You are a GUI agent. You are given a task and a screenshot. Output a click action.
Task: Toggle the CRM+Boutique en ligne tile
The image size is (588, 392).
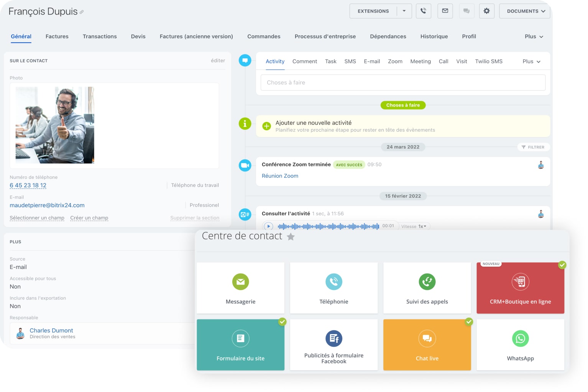point(520,288)
